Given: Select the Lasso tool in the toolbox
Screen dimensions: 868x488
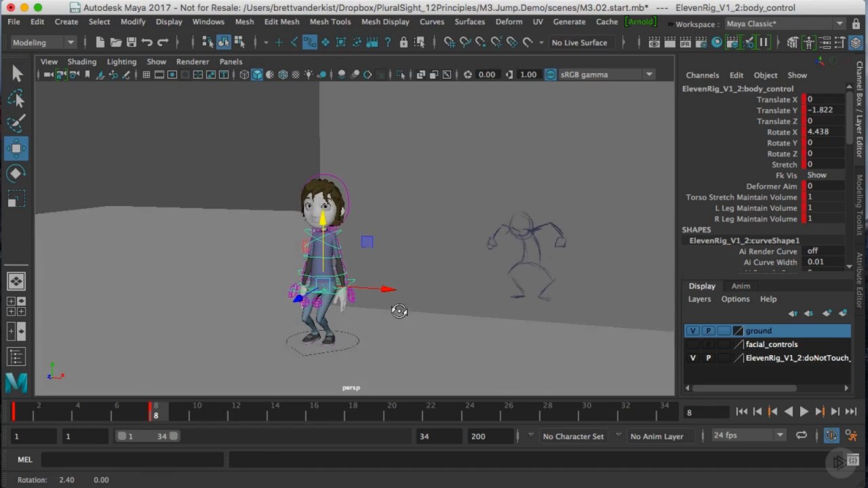Looking at the screenshot, I should click(16, 99).
